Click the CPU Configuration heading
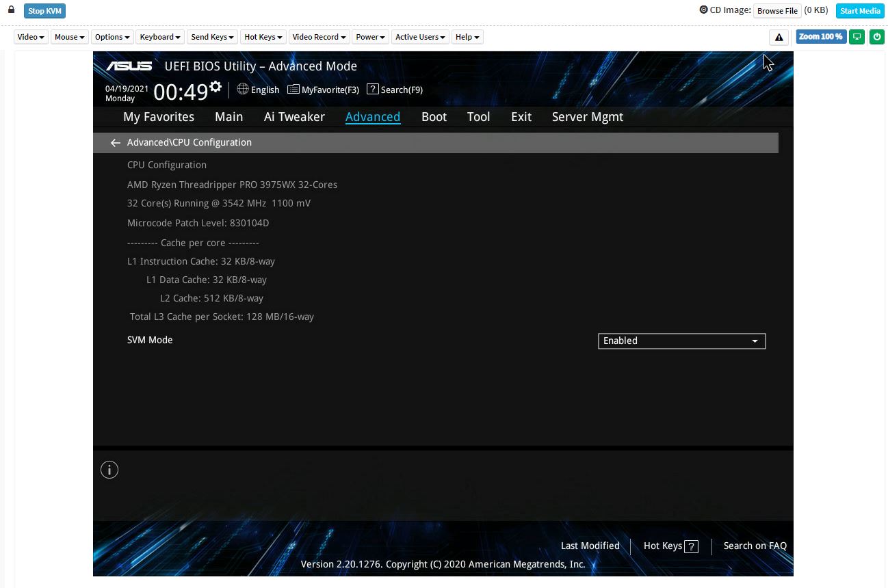 click(x=167, y=165)
